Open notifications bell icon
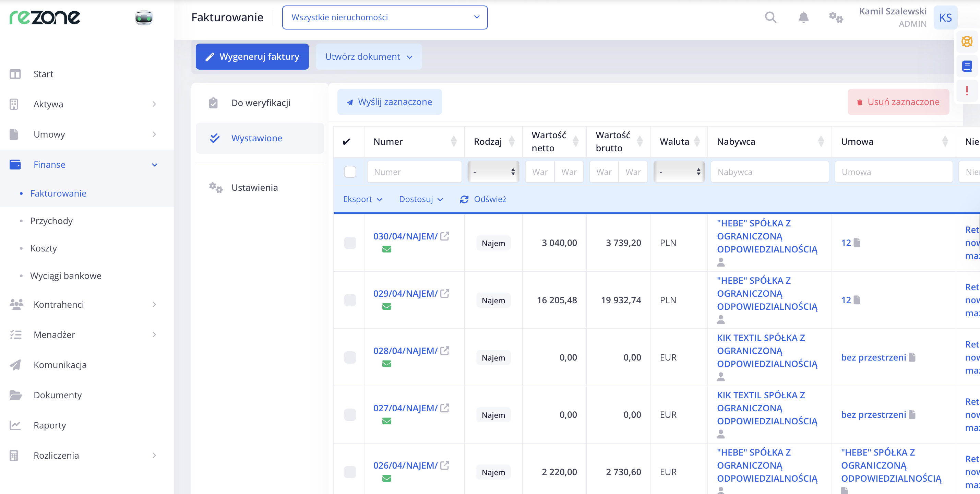 pos(803,17)
